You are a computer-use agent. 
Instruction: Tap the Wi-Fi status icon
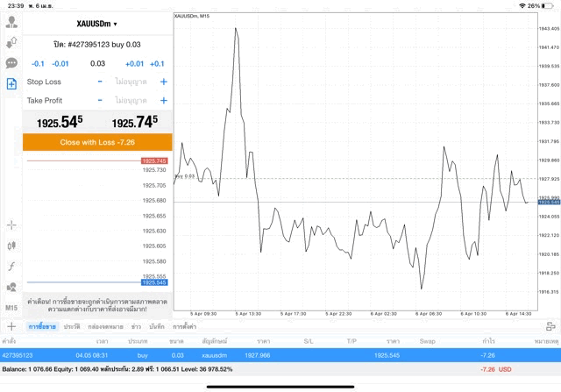click(x=522, y=6)
